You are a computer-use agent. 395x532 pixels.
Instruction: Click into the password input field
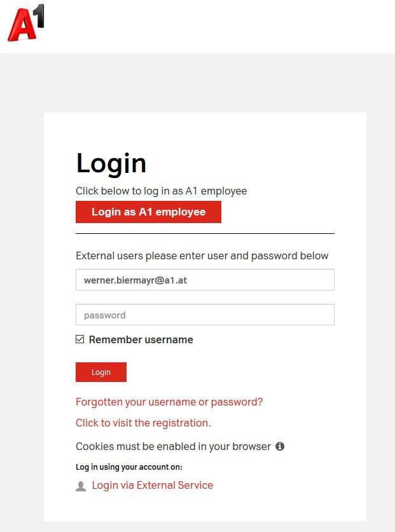(205, 315)
